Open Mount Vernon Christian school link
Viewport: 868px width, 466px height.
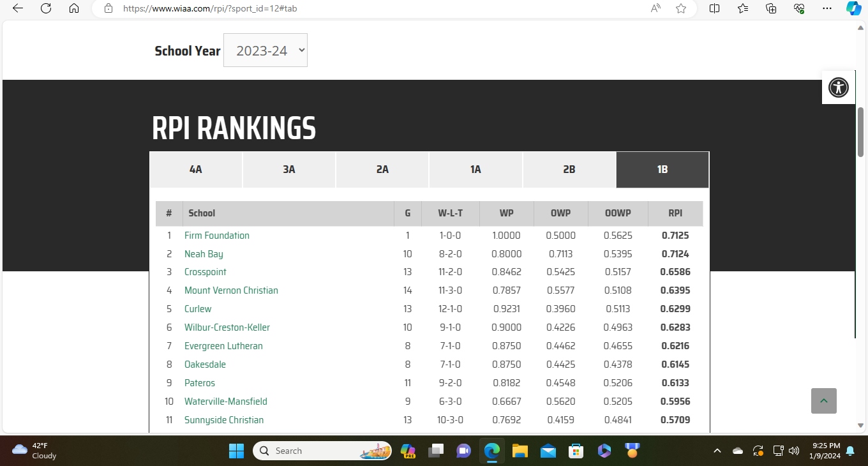(231, 290)
